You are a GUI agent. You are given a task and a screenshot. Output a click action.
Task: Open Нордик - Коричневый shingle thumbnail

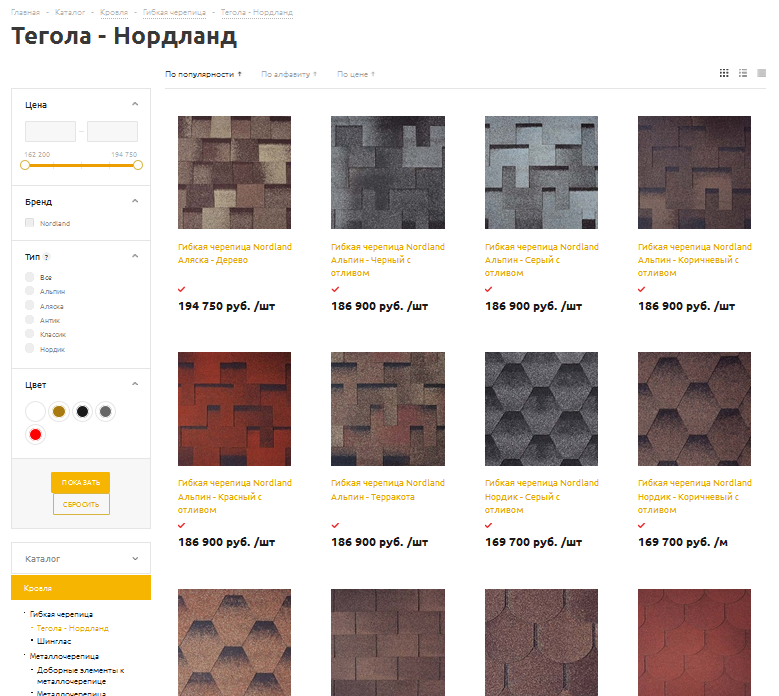click(x=695, y=409)
